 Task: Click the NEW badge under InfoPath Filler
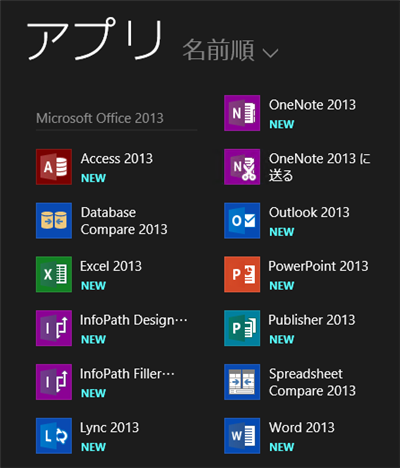click(x=93, y=393)
